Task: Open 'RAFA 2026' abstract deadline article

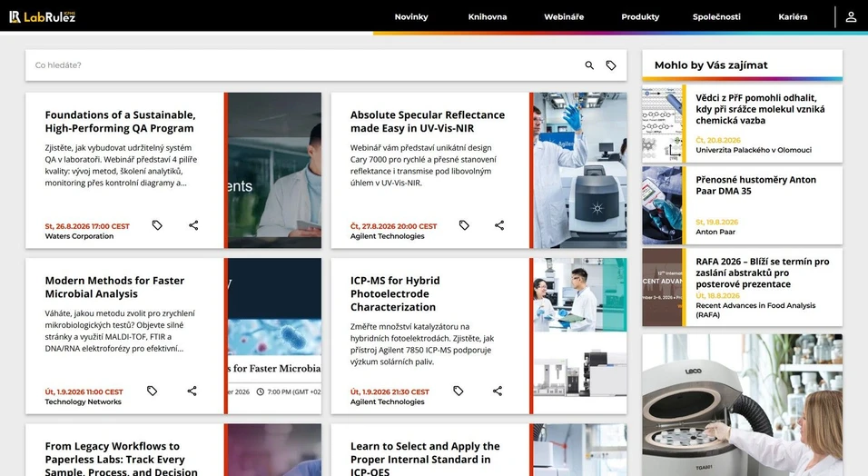Action: tap(763, 273)
